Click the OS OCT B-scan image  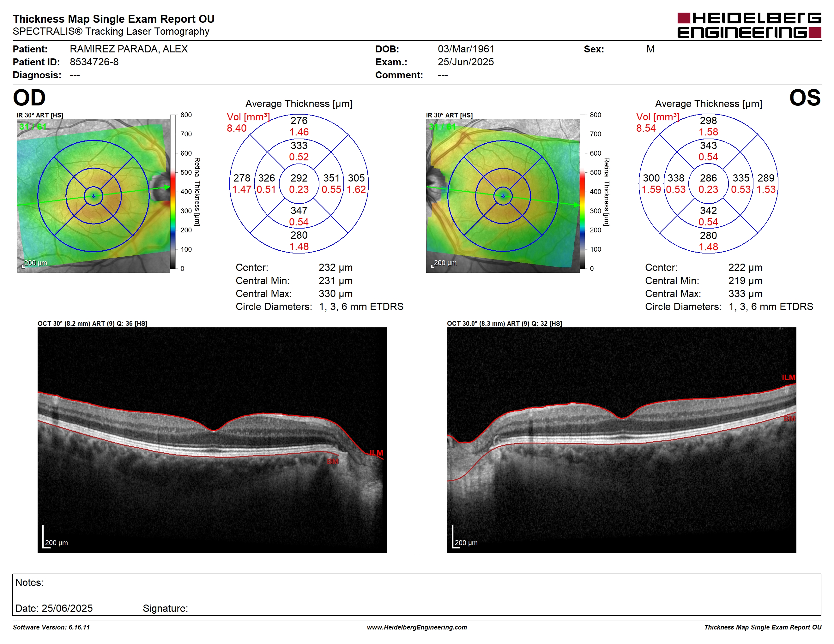[621, 440]
